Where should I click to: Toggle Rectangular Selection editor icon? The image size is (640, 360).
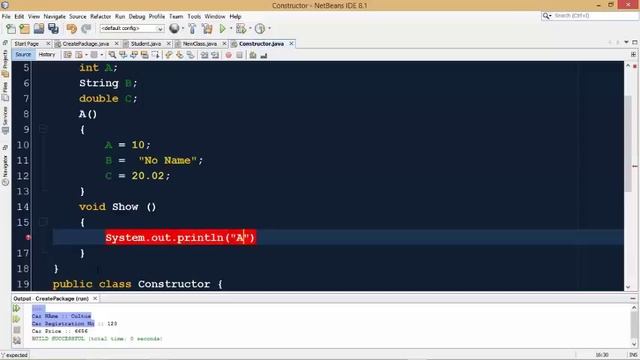click(x=156, y=55)
